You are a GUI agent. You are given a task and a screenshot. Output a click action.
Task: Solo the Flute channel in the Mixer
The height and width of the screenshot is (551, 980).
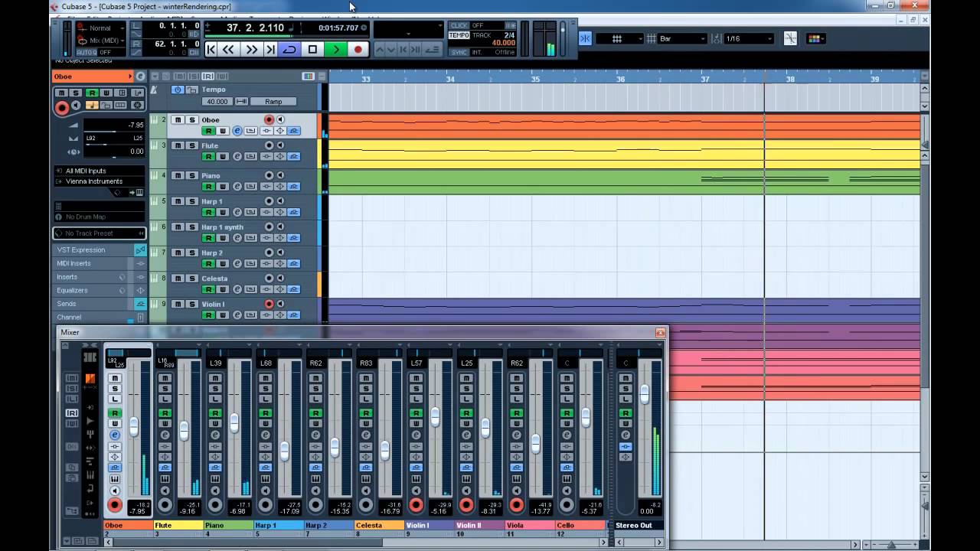[165, 389]
